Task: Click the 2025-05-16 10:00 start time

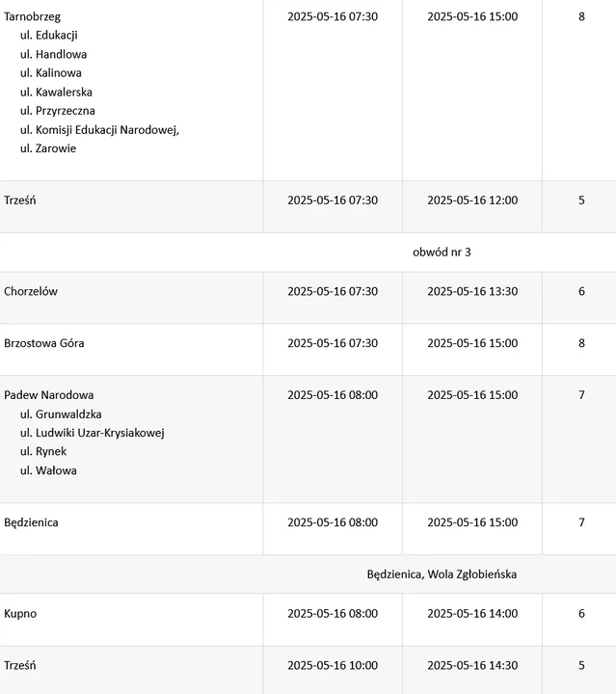Action: pyautogui.click(x=333, y=665)
